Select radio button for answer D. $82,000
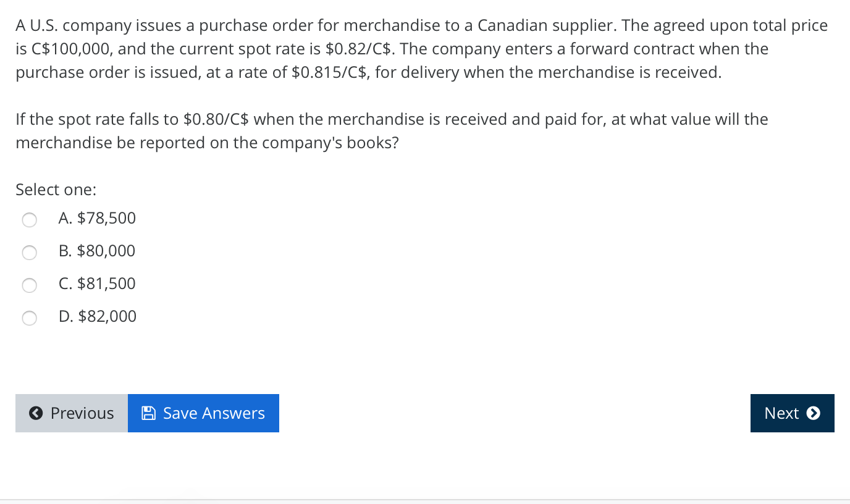The width and height of the screenshot is (850, 504). [x=29, y=318]
